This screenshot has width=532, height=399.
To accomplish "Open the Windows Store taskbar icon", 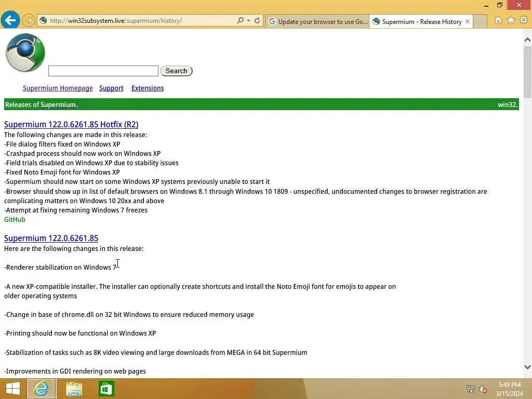I will [x=106, y=389].
